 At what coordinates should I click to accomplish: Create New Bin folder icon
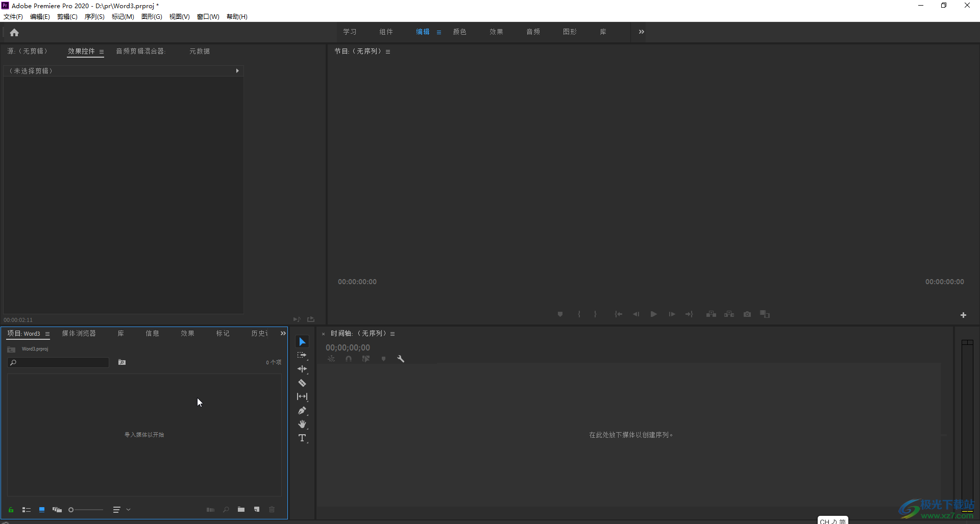(241, 510)
